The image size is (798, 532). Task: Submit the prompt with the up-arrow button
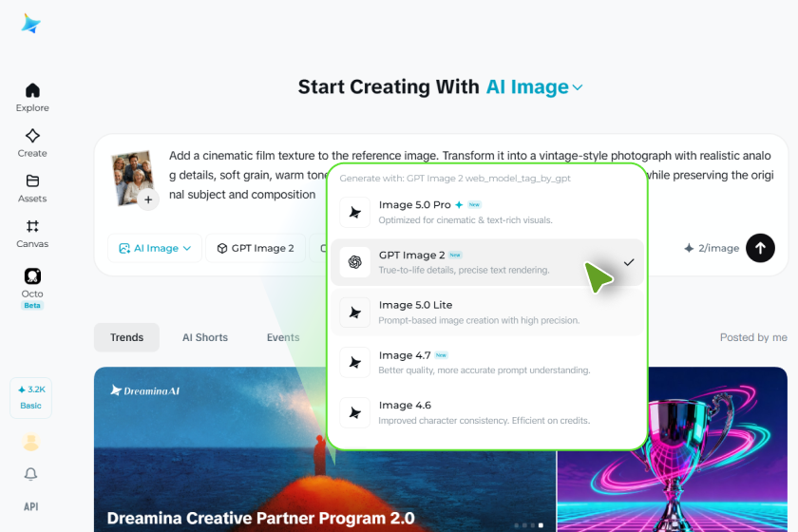click(760, 248)
